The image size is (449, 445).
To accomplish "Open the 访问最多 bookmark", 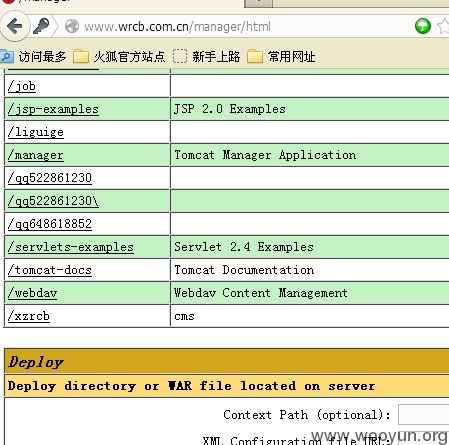I will 33,57.
